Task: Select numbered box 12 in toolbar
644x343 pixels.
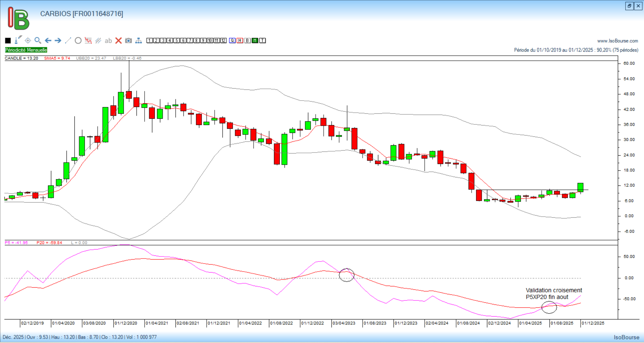Action: [x=223, y=41]
